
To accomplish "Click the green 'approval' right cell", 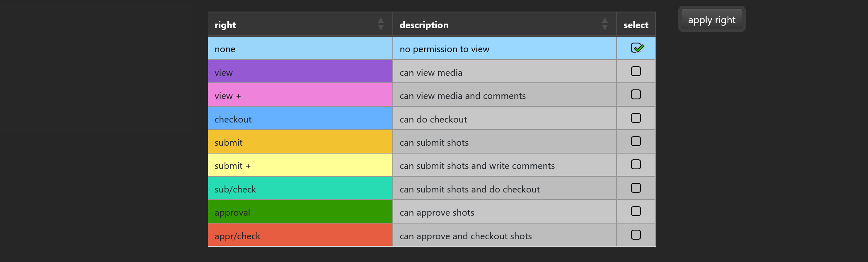I will pyautogui.click(x=300, y=212).
